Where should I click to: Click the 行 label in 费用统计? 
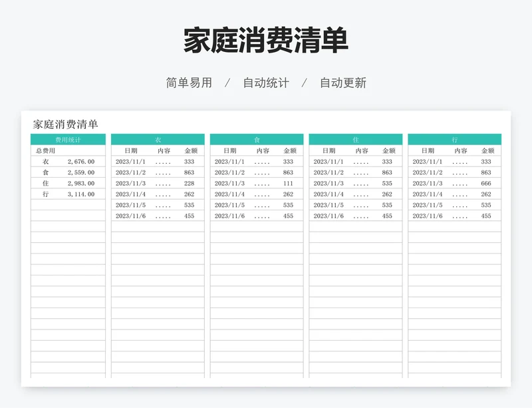pos(45,194)
